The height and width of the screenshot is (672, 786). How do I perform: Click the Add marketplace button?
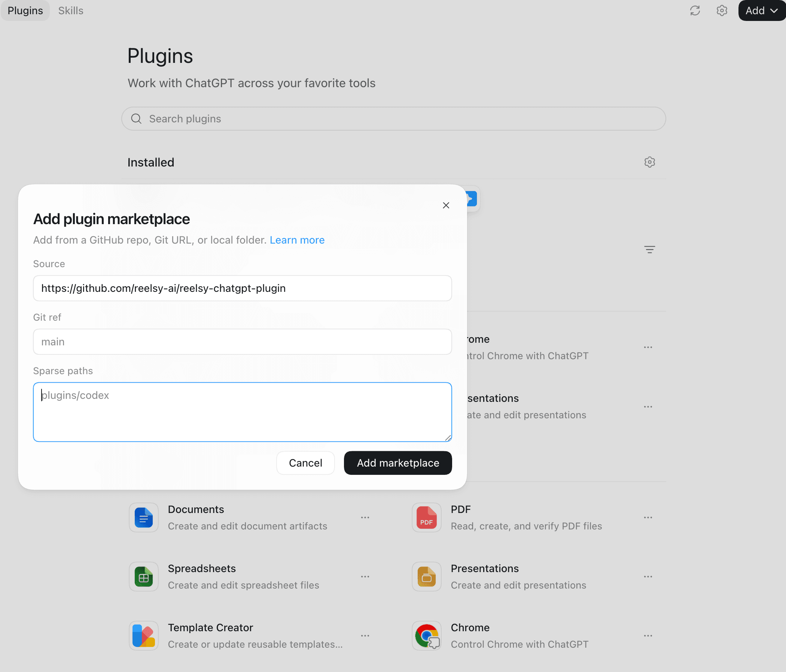[x=398, y=463]
